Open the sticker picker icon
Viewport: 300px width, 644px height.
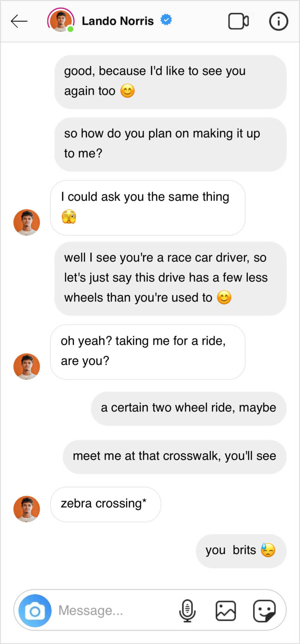[264, 610]
